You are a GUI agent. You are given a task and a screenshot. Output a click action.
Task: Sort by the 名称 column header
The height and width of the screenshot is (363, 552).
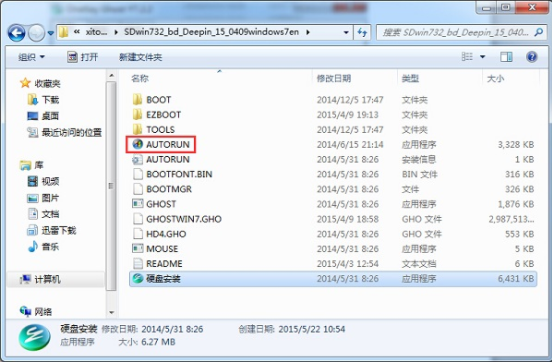[140, 78]
